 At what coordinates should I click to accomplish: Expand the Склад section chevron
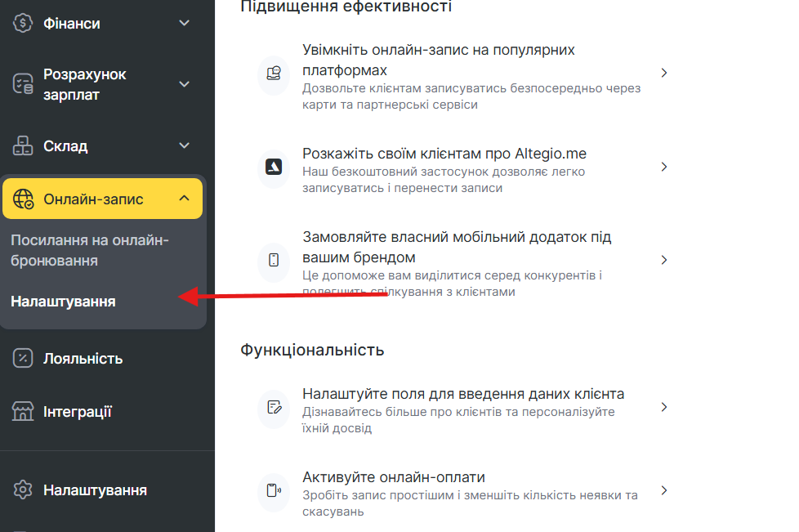pos(185,146)
